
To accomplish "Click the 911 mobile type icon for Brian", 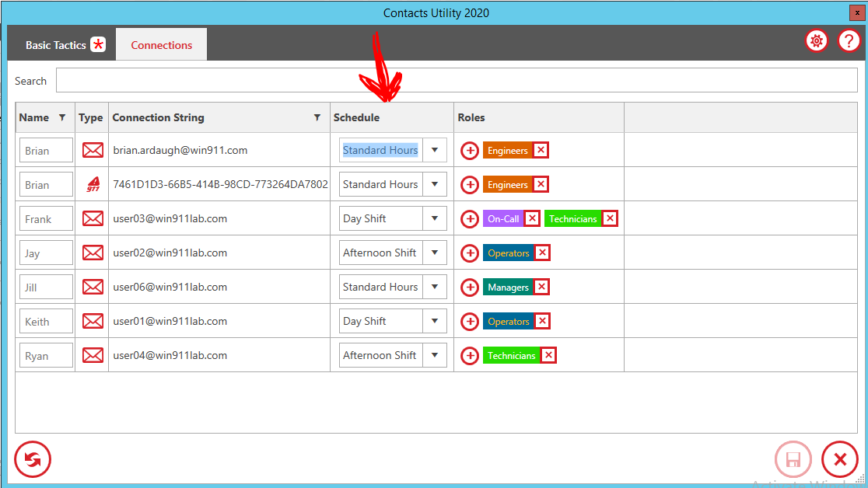I will (93, 185).
